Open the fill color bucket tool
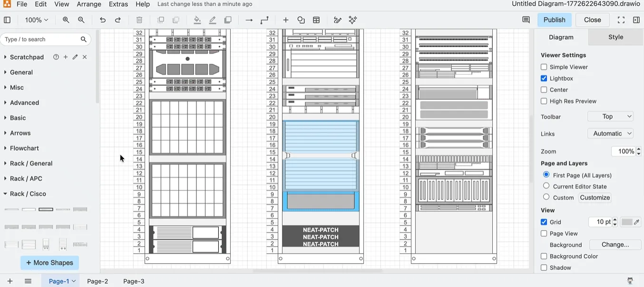The height and width of the screenshot is (287, 644). click(x=197, y=20)
